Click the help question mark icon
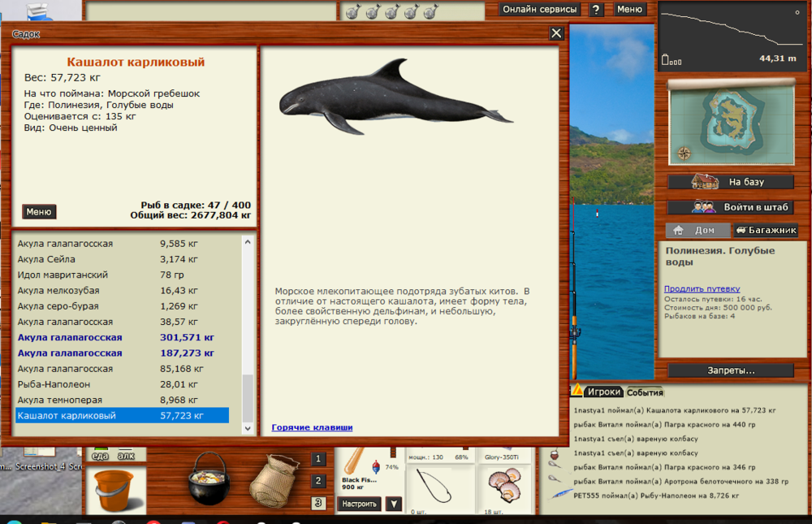Viewport: 812px width, 524px height. 597,10
